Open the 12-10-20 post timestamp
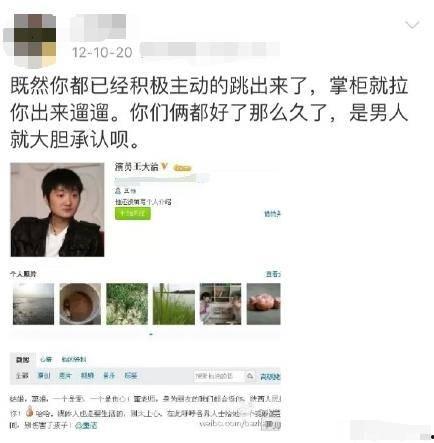Image resolution: width=434 pixels, height=443 pixels. tap(102, 52)
